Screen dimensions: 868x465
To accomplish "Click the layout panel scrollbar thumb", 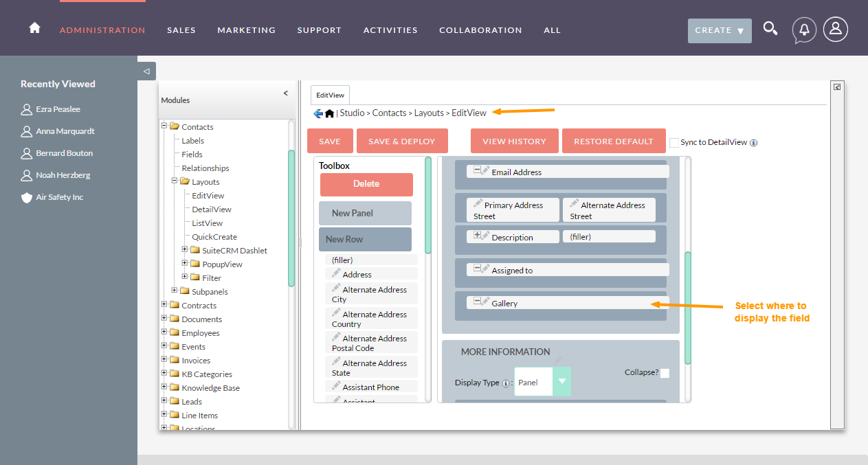I will click(x=687, y=308).
